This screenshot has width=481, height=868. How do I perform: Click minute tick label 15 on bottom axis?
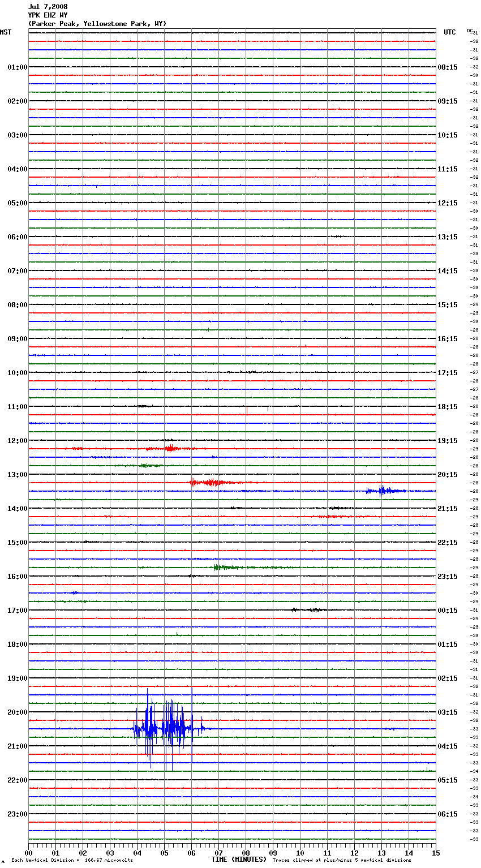tap(436, 853)
